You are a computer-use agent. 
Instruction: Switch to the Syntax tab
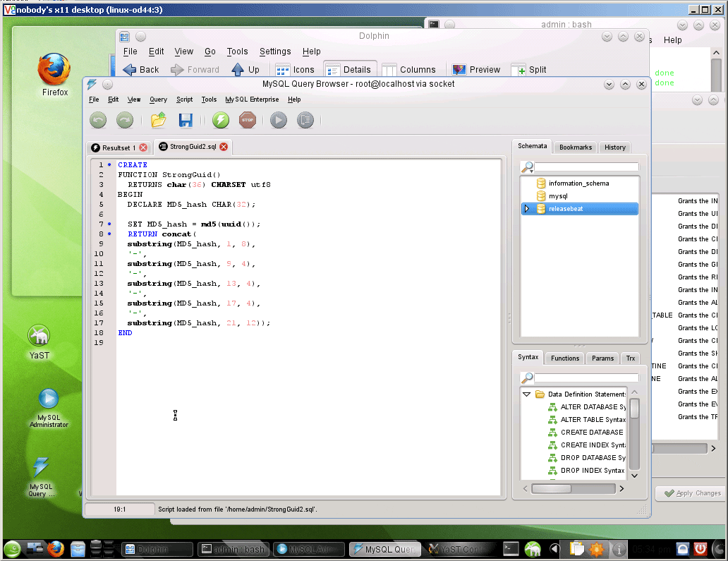click(x=528, y=356)
